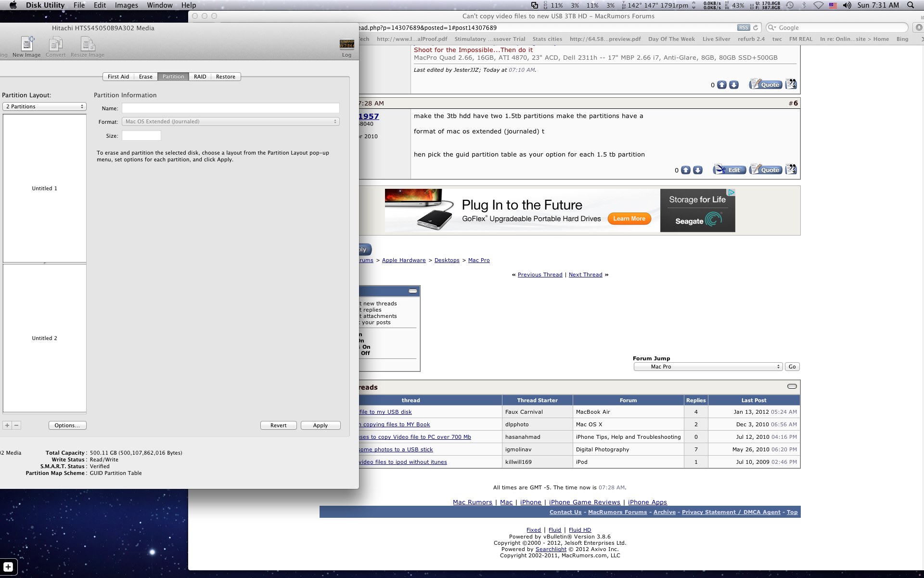Click the partition Name input field
The image size is (924, 578).
231,108
